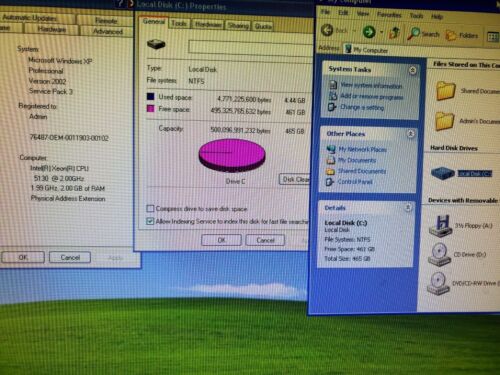
Task: Open the Shared Documents folder icon
Action: (x=446, y=91)
